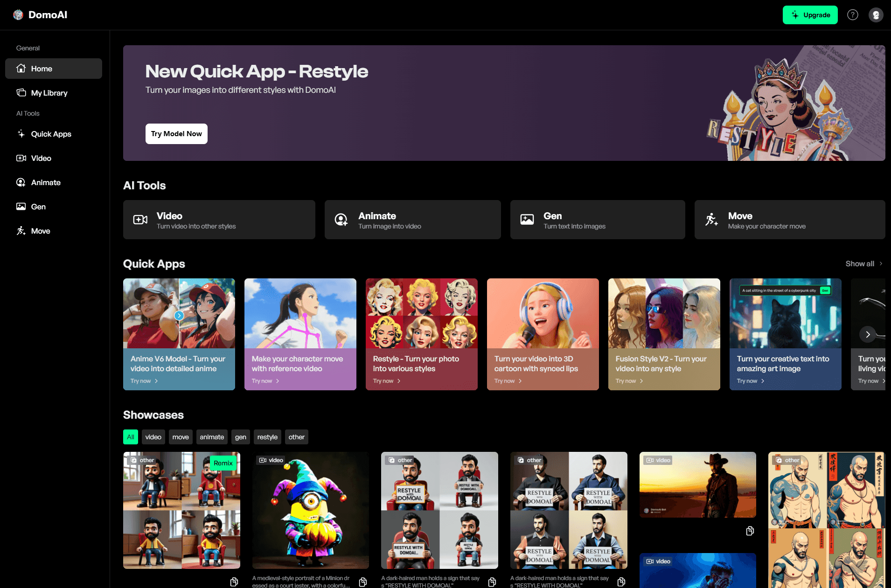
Task: Click the Gen image icon in sidebar
Action: coord(21,207)
